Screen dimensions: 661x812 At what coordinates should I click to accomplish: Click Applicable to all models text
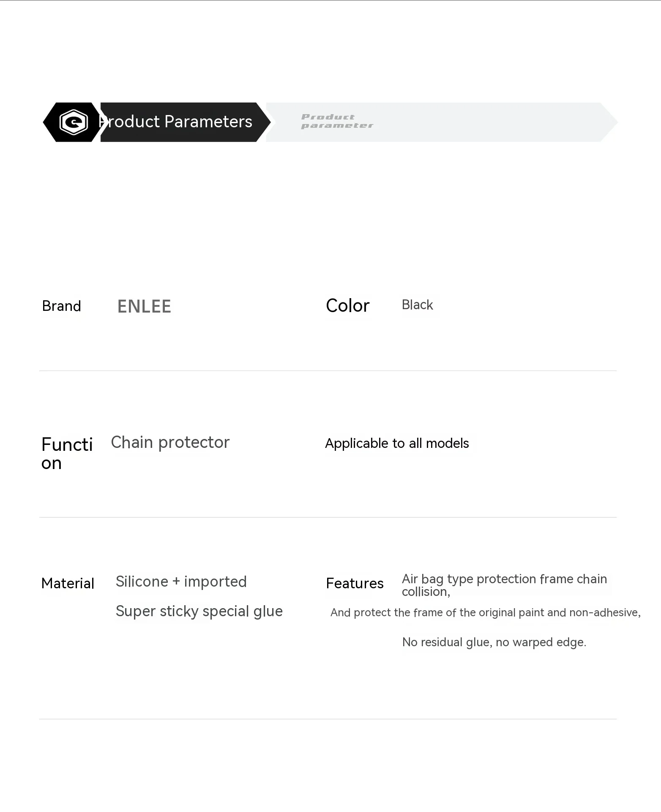coord(397,443)
